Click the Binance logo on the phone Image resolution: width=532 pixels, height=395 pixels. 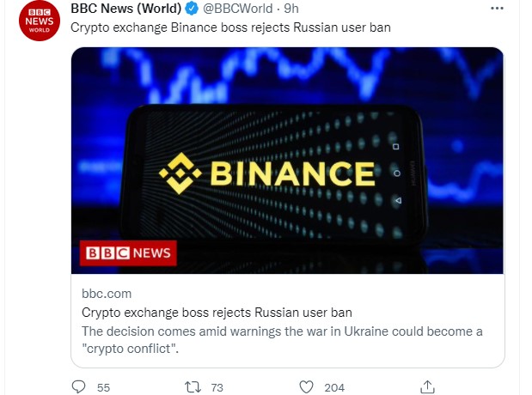click(x=266, y=173)
